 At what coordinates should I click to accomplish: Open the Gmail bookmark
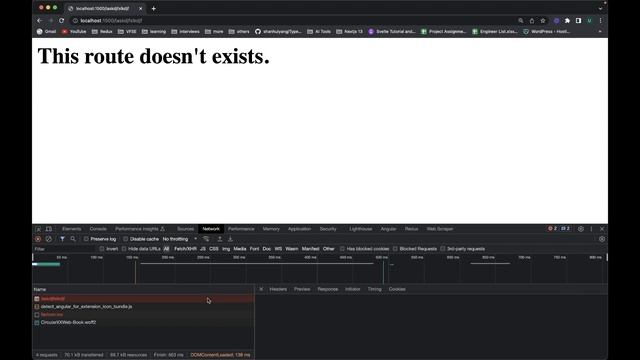click(46, 31)
